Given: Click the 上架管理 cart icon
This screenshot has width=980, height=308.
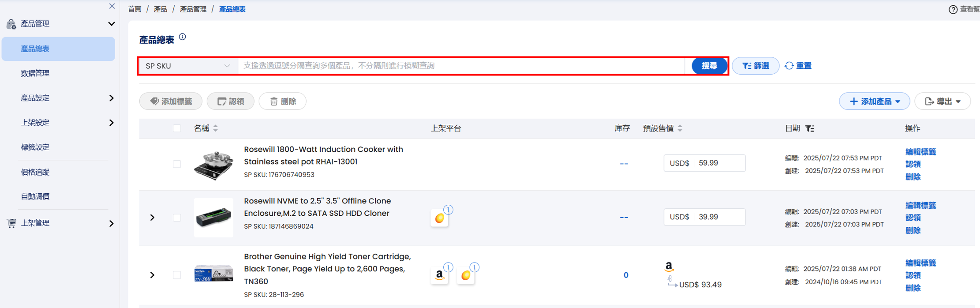Looking at the screenshot, I should [11, 223].
